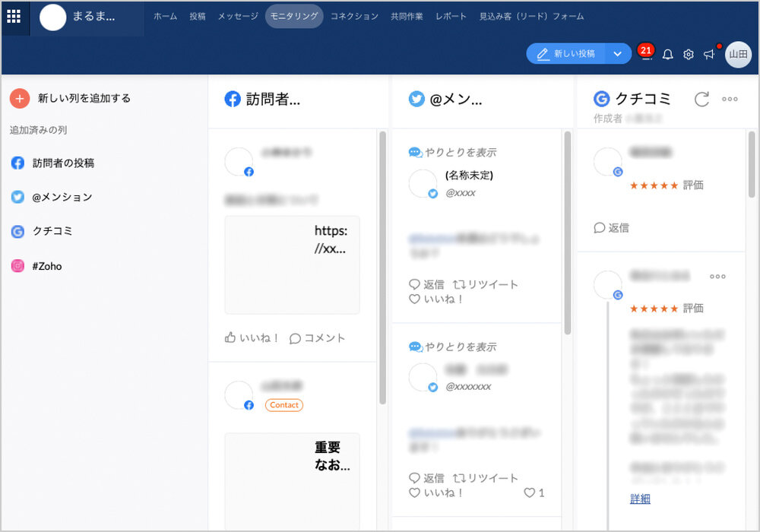This screenshot has width=760, height=532.
Task: Open the notifications bell
Action: pos(668,54)
